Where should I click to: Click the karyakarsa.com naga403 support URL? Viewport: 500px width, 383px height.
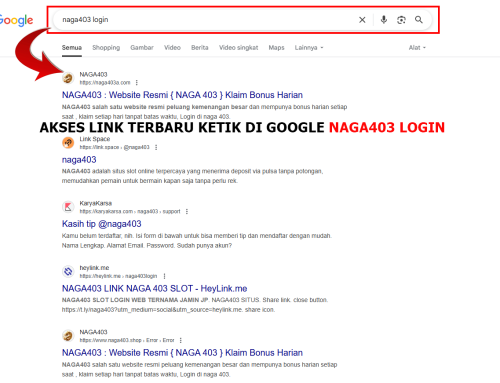click(130, 211)
